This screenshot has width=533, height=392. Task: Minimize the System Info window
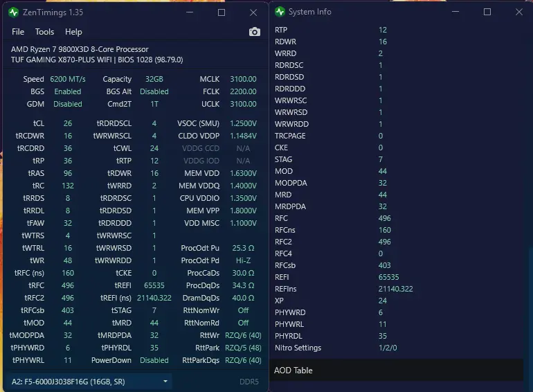point(455,12)
